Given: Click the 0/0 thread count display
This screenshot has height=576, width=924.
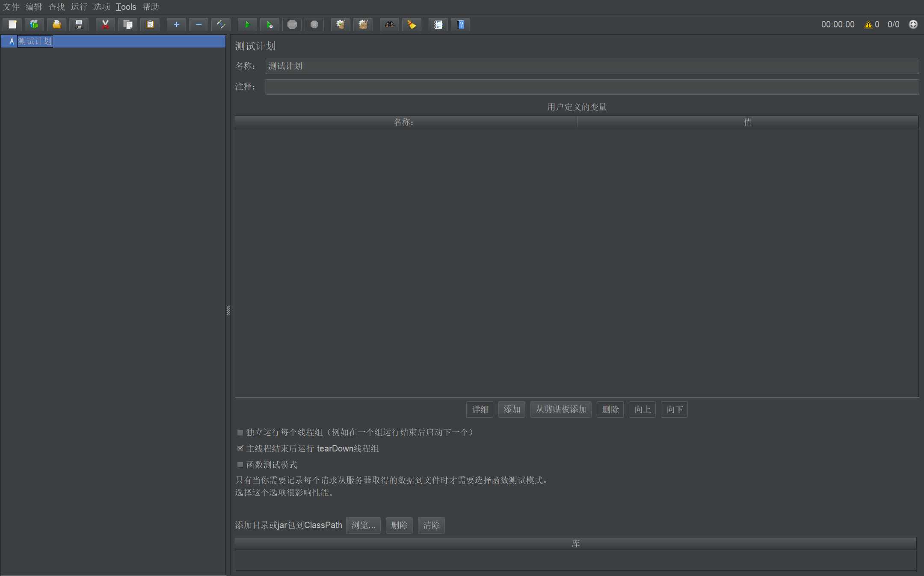Looking at the screenshot, I should (893, 24).
